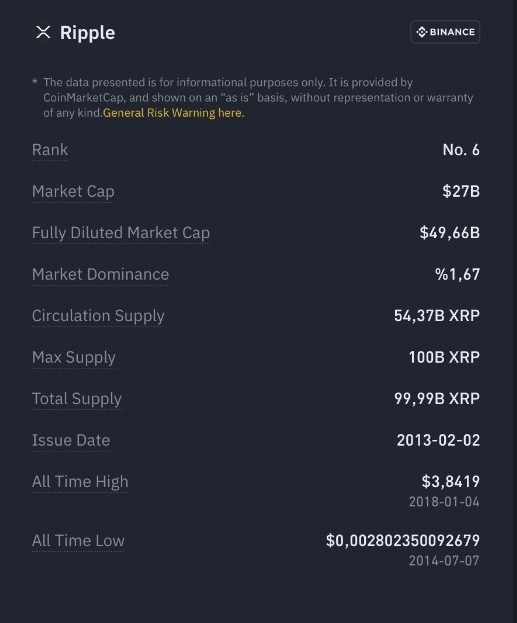The height and width of the screenshot is (623, 517).
Task: Tap the Rank label for explanation
Action: click(50, 150)
